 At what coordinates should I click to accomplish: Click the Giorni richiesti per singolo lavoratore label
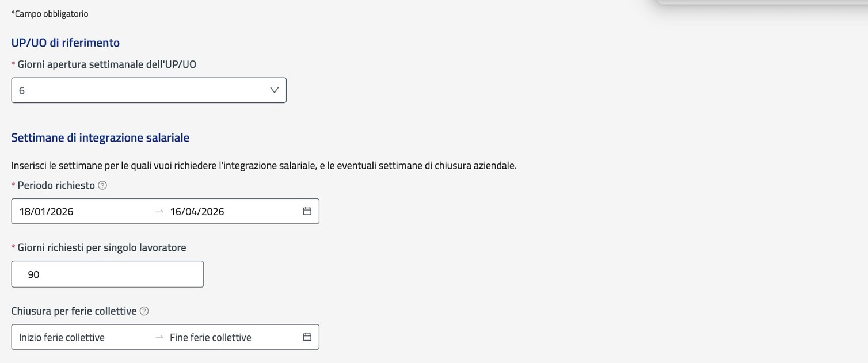point(102,247)
